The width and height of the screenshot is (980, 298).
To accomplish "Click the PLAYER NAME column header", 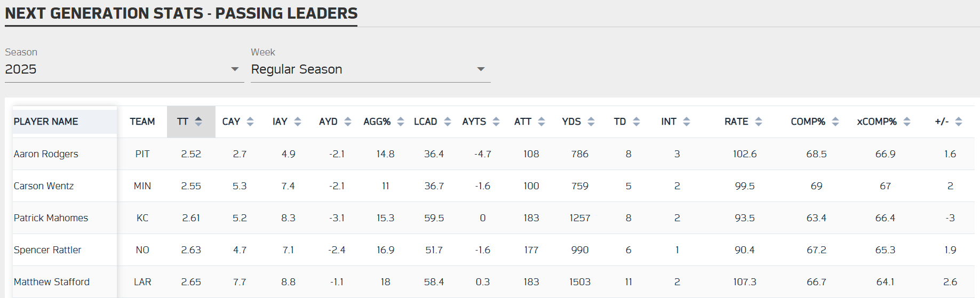I will tap(46, 122).
